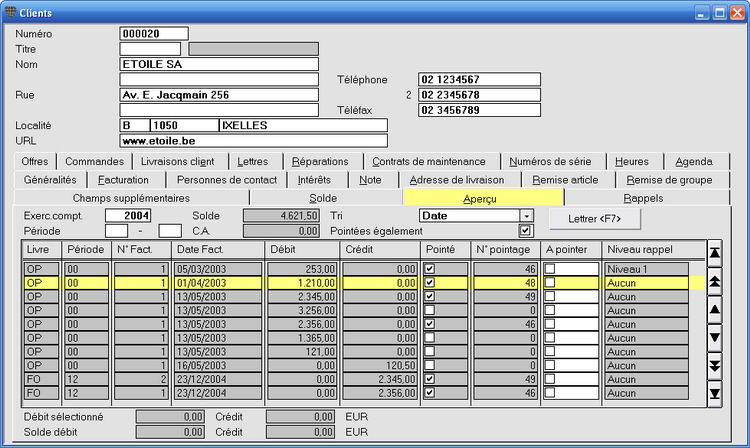The width and height of the screenshot is (750, 448).
Task: Check Pointé for the 3.256,00 debit row
Action: (x=430, y=310)
